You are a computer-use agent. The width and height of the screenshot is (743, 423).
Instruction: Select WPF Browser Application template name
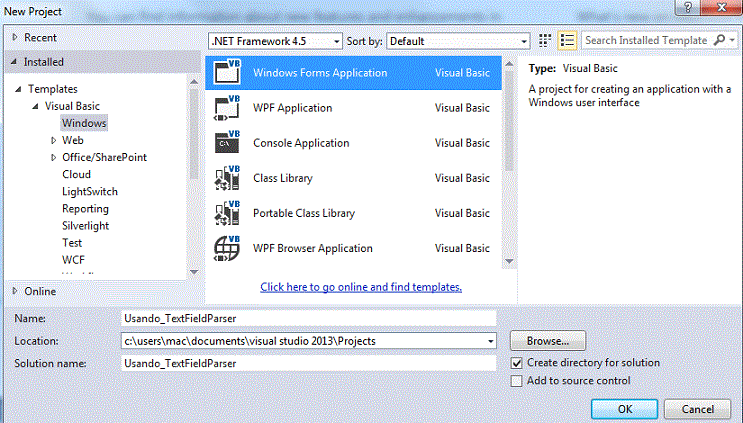point(313,248)
